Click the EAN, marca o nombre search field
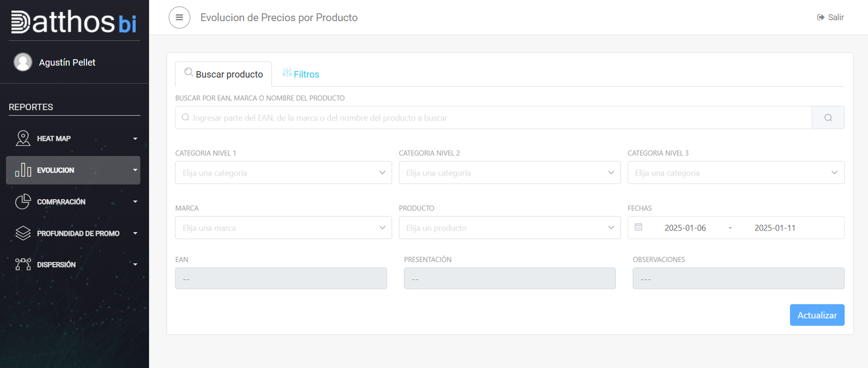Image resolution: width=868 pixels, height=368 pixels. (493, 117)
